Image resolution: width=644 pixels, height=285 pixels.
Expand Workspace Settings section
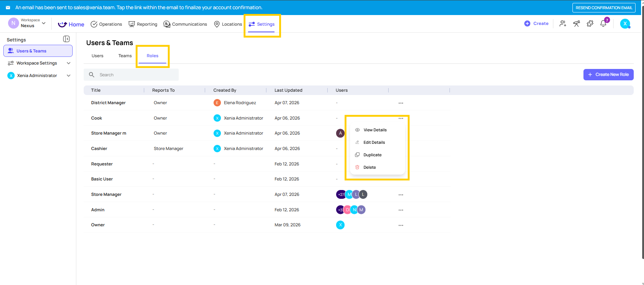(x=68, y=63)
